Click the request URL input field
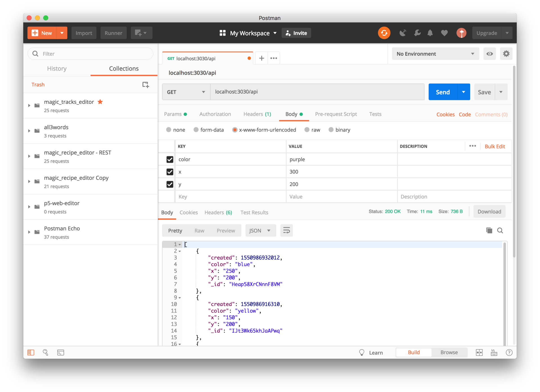This screenshot has height=392, width=540. pyautogui.click(x=317, y=92)
